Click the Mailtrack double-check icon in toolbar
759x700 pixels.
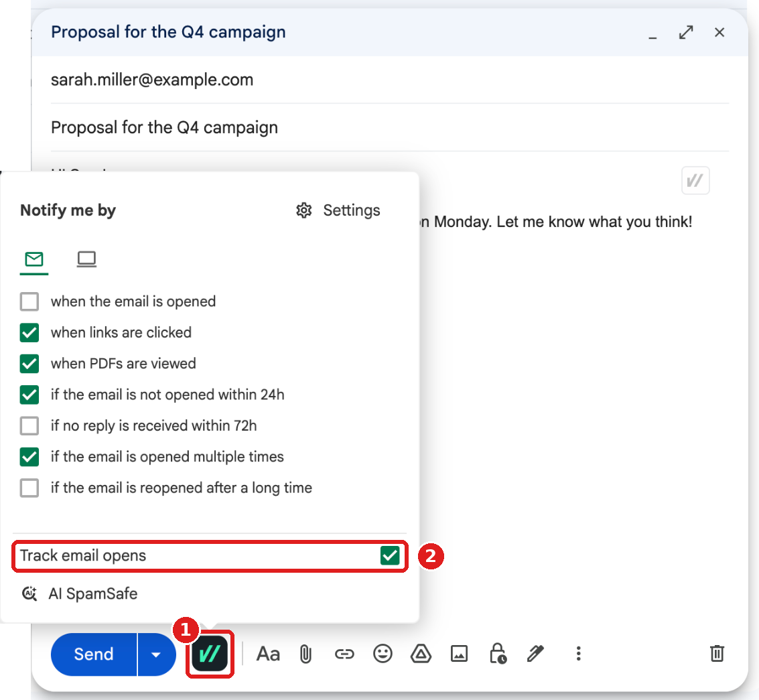pyautogui.click(x=210, y=654)
